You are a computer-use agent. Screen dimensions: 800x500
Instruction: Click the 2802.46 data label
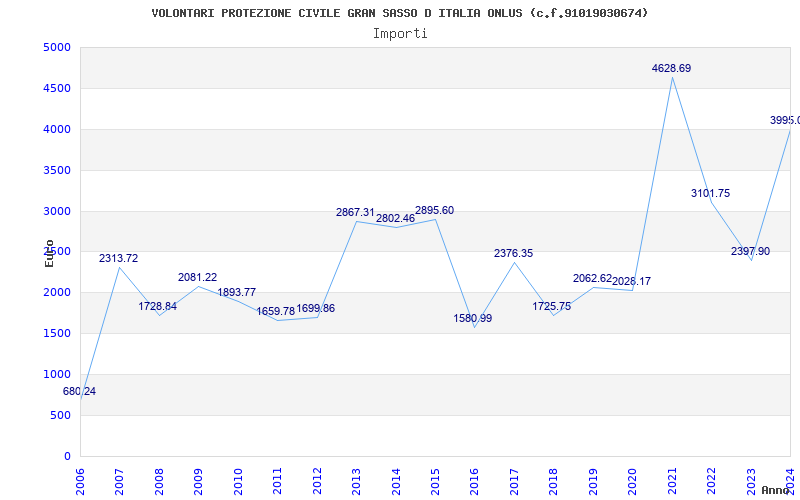[395, 219]
